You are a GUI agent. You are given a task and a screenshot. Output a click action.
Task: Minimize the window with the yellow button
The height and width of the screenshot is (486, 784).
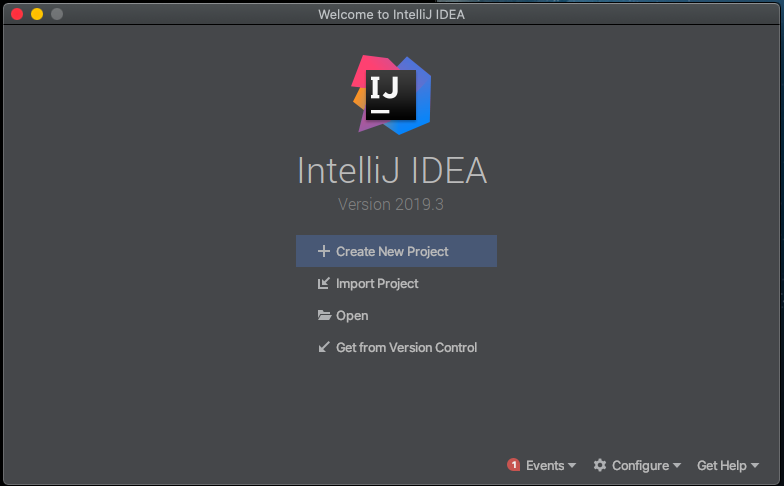tap(37, 14)
